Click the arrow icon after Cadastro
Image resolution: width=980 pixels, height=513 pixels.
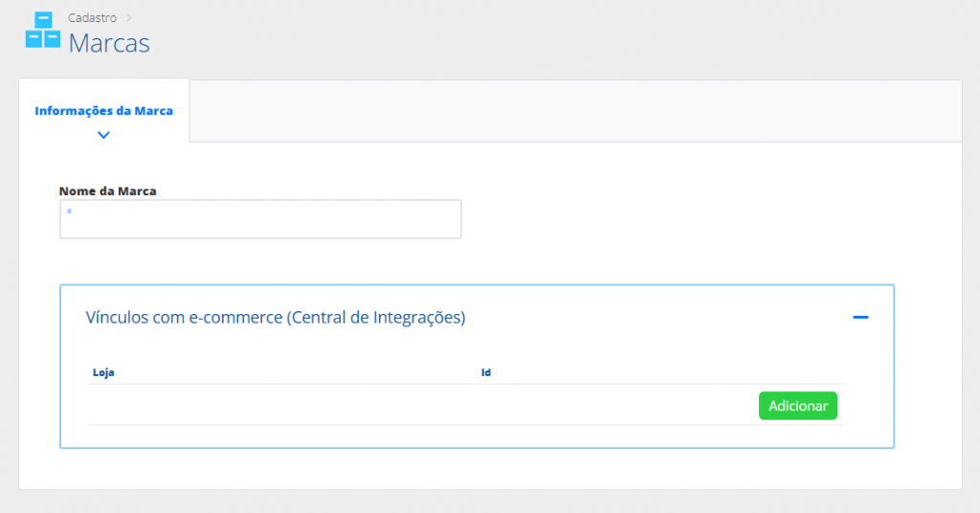129,18
